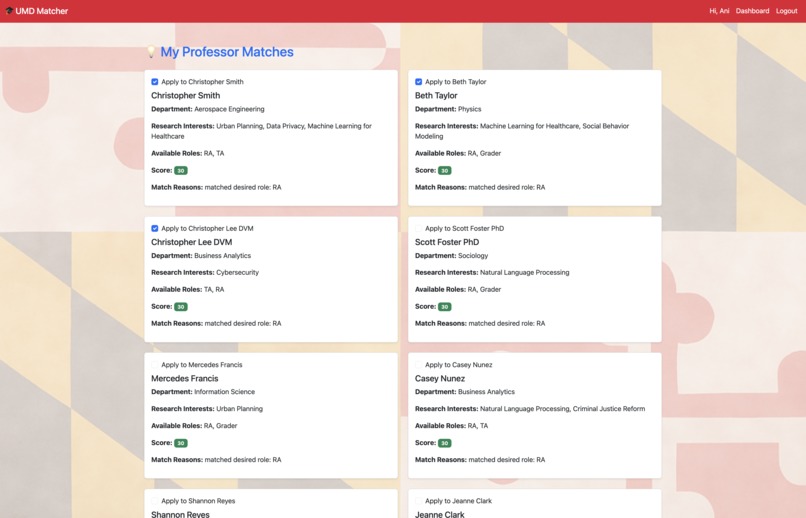Click 'Department: Information Science' text
The width and height of the screenshot is (806, 518).
[203, 392]
